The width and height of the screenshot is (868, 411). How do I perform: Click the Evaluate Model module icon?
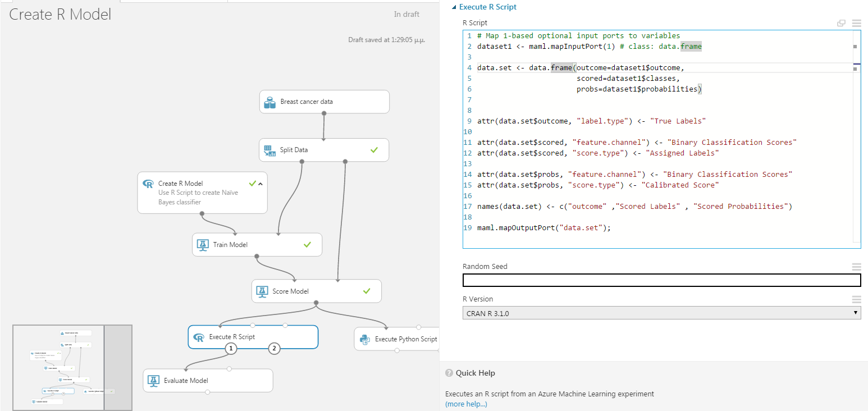pos(153,381)
